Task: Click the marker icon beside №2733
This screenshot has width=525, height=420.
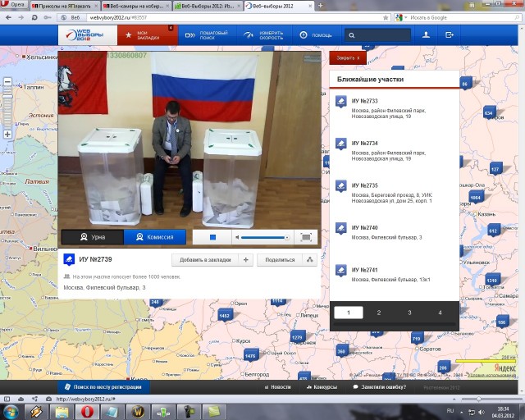Action: coord(341,102)
